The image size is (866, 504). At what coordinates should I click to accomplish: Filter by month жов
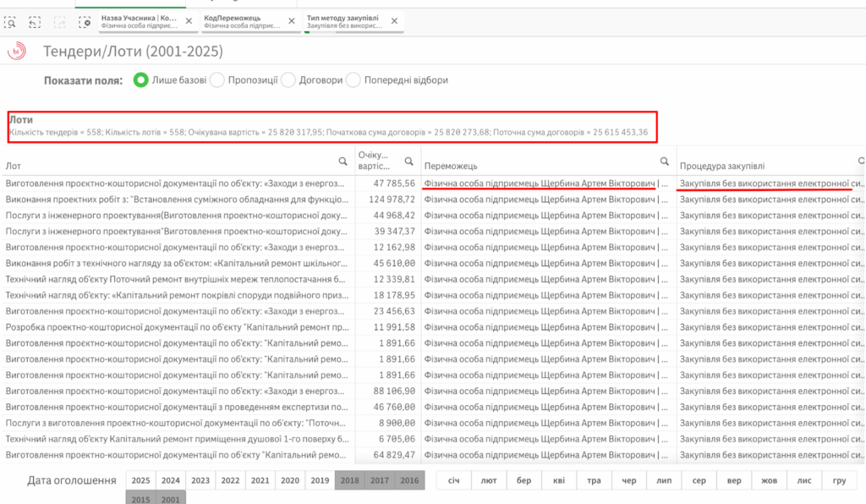coord(770,480)
